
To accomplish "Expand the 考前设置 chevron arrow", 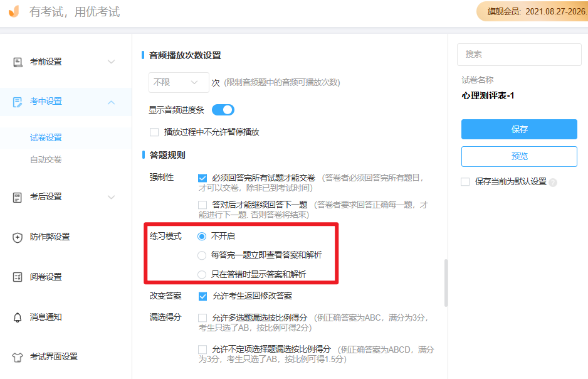I will click(x=112, y=62).
